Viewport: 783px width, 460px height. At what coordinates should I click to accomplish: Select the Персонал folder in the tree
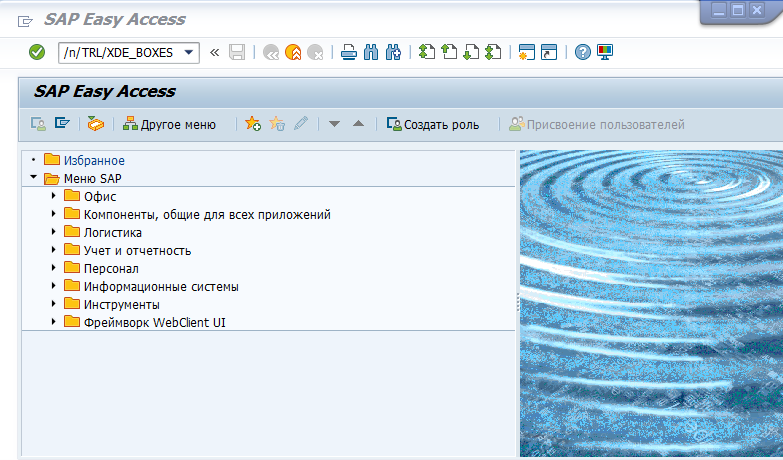point(111,269)
